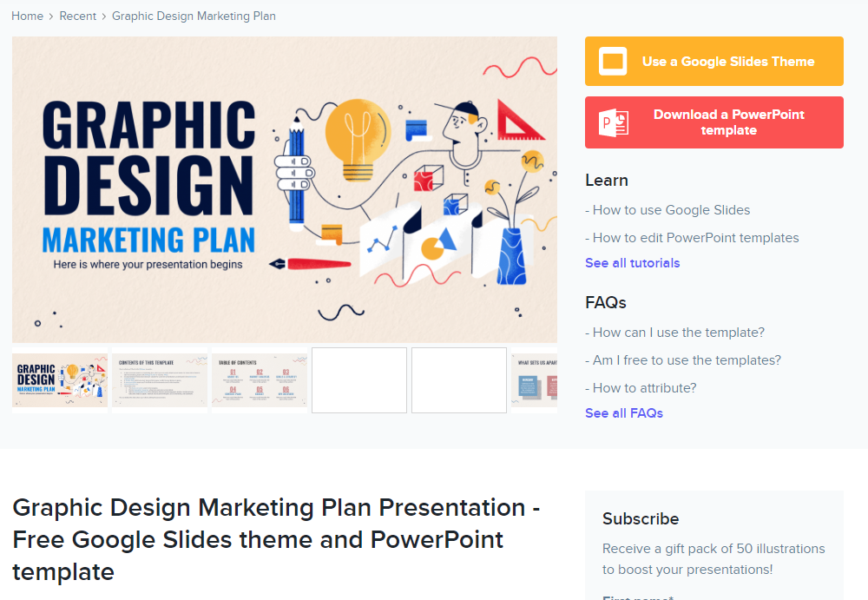Click the FAQs section heading

606,303
